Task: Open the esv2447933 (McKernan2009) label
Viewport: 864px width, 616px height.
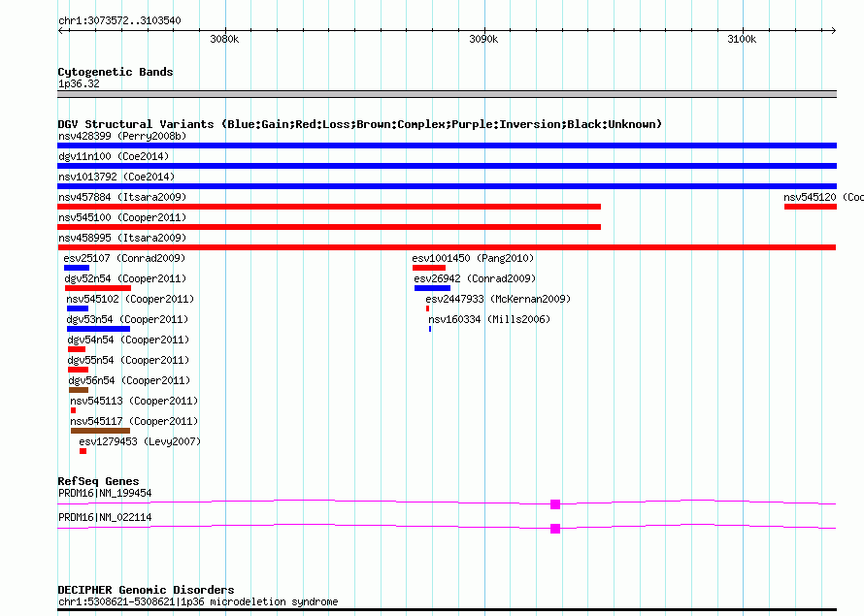Action: [498, 299]
